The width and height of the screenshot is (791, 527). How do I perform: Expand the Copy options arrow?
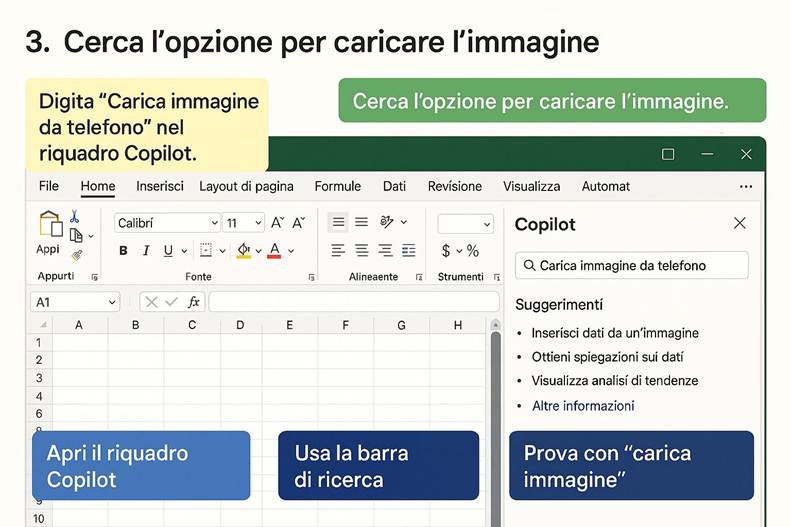coord(91,236)
